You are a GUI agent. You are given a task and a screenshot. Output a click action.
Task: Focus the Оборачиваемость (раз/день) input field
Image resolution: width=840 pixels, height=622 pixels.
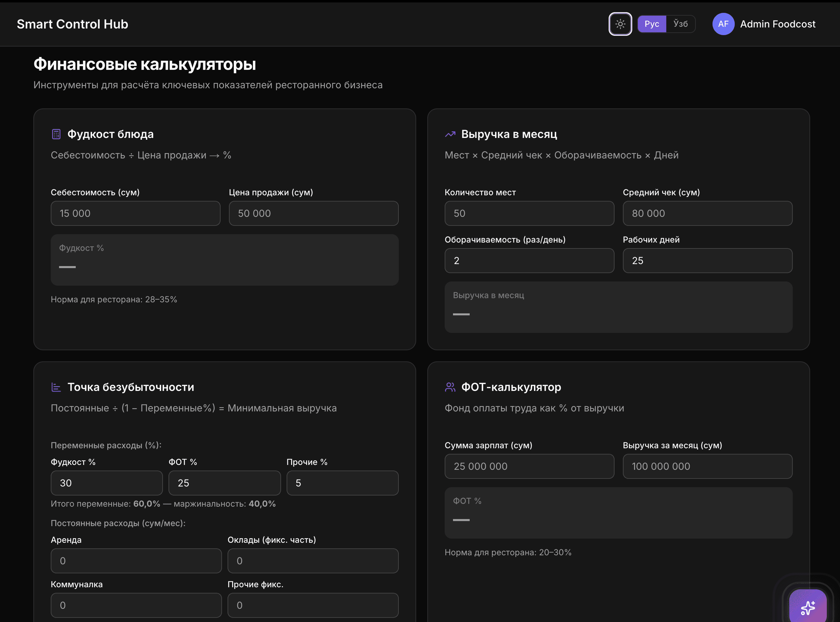[x=529, y=261]
